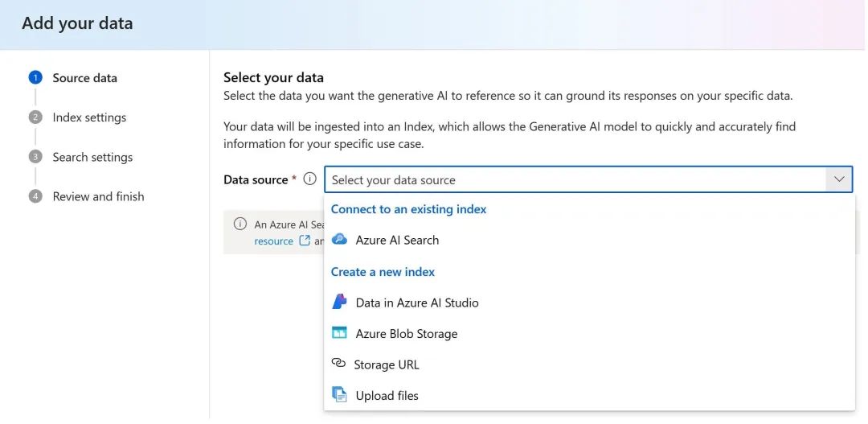
Task: Click the Azure AI Search cloud icon
Action: (x=339, y=240)
